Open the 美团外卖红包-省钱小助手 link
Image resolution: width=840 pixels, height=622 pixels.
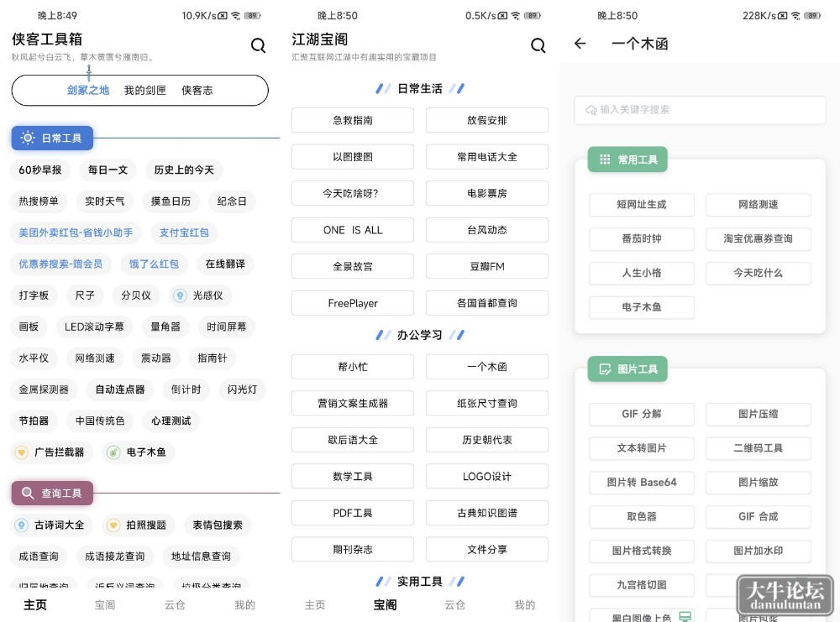click(76, 233)
